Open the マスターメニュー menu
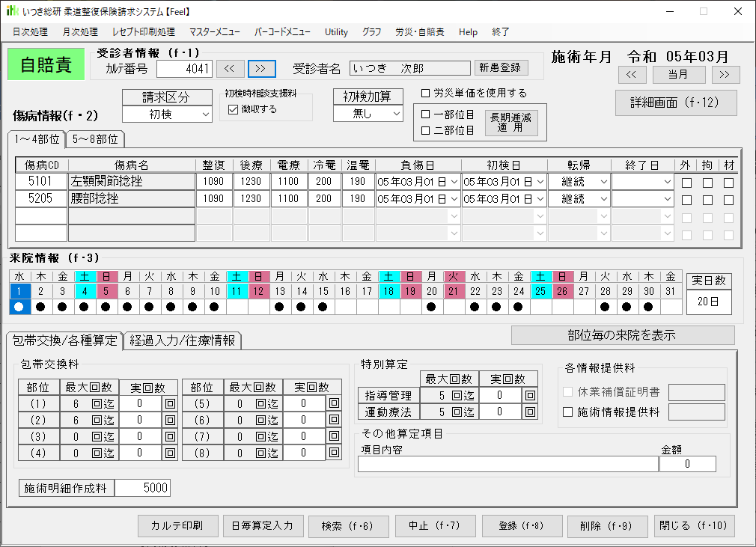756x547 pixels. point(214,32)
